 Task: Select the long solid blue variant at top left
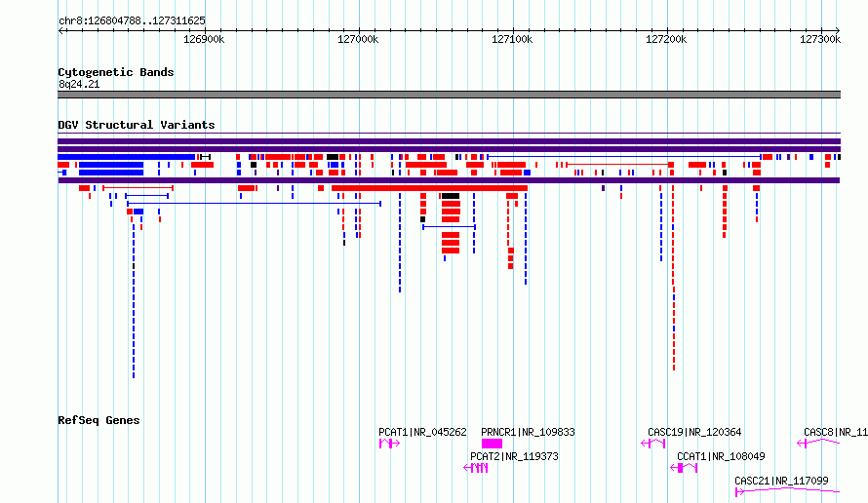click(x=126, y=157)
